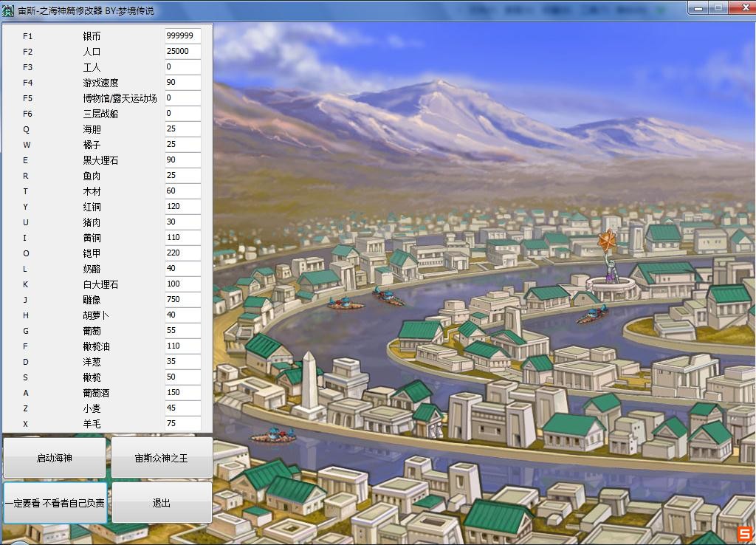This screenshot has height=545, width=756.
Task: Maximize the trainer window
Action: click(718, 7)
